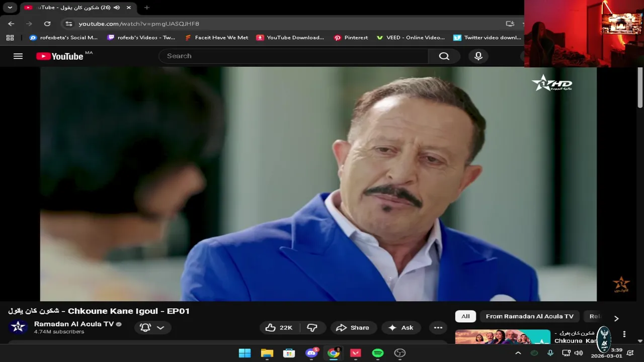The width and height of the screenshot is (644, 362).
Task: Select From Ramadan Al Aoula TV chip
Action: coord(530,316)
